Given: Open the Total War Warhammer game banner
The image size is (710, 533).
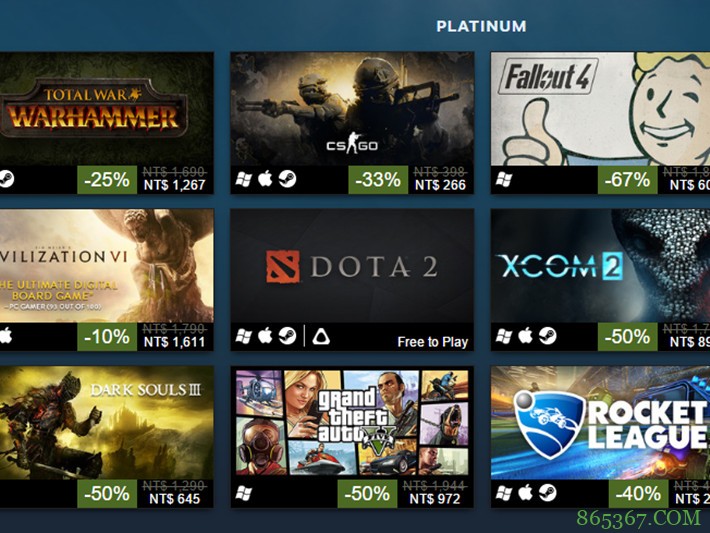Looking at the screenshot, I should click(x=106, y=108).
